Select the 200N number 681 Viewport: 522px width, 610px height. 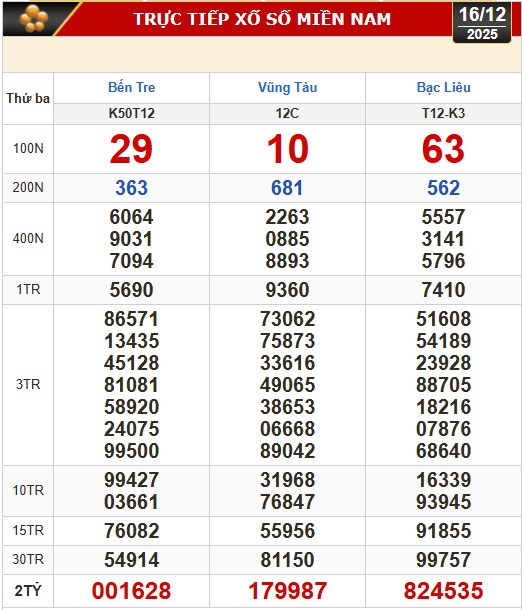tap(287, 188)
